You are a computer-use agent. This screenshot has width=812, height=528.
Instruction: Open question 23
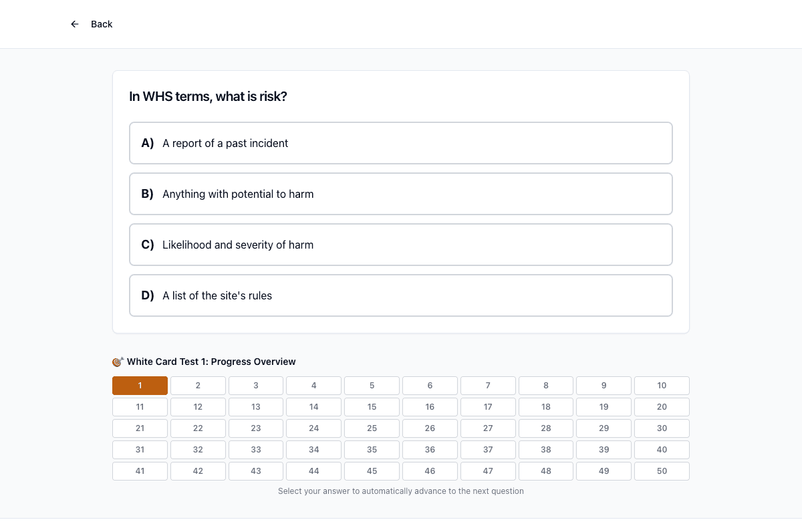click(256, 428)
